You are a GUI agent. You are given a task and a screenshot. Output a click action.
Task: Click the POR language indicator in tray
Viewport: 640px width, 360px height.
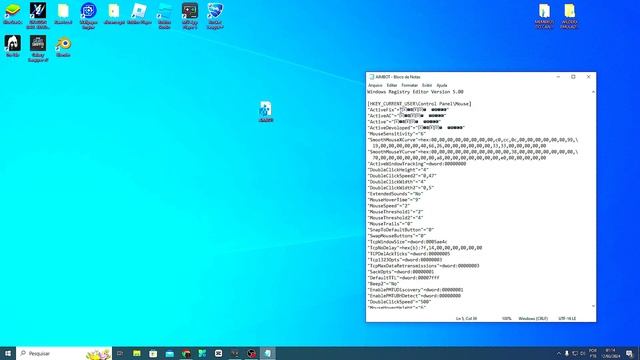[593, 353]
